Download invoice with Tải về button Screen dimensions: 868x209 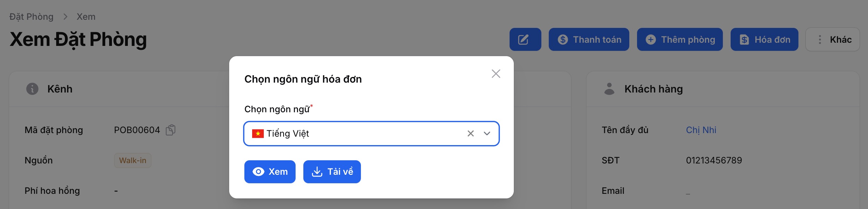[x=332, y=172]
